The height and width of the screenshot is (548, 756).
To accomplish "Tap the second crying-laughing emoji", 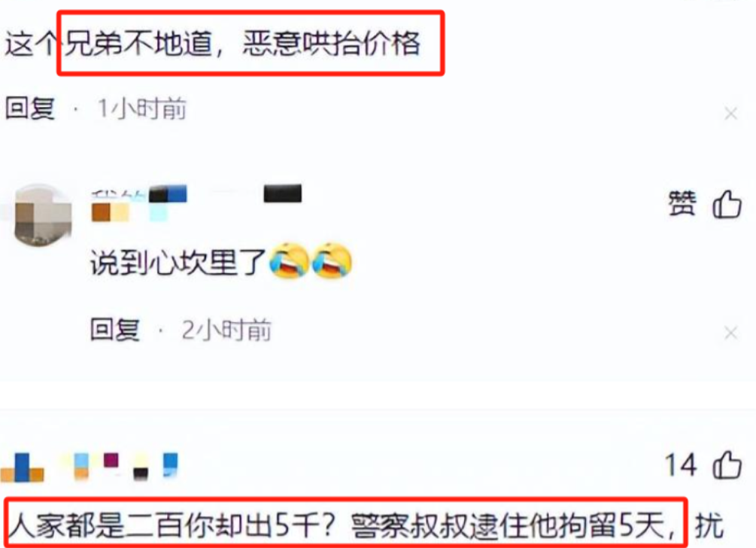I will tap(332, 261).
